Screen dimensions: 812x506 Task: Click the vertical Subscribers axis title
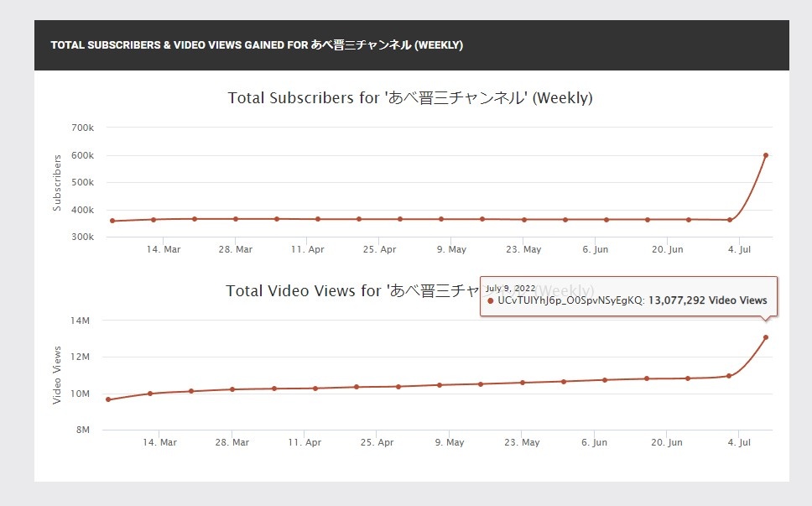[57, 182]
